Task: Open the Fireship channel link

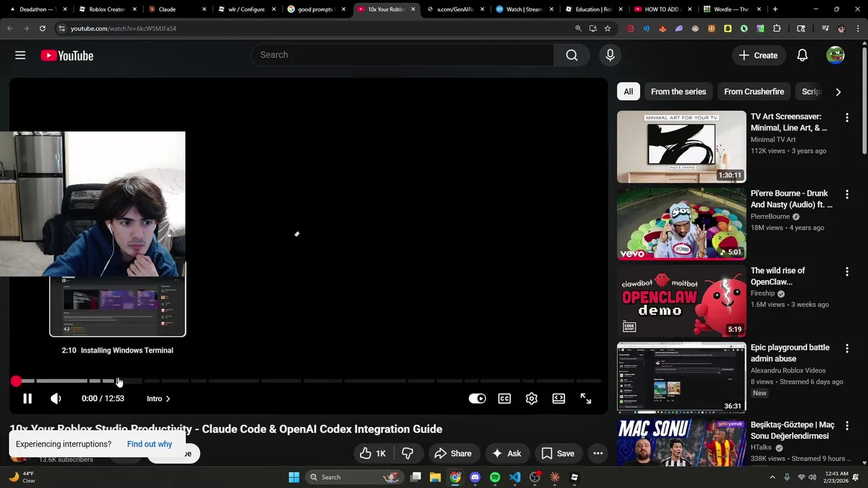Action: [x=762, y=293]
